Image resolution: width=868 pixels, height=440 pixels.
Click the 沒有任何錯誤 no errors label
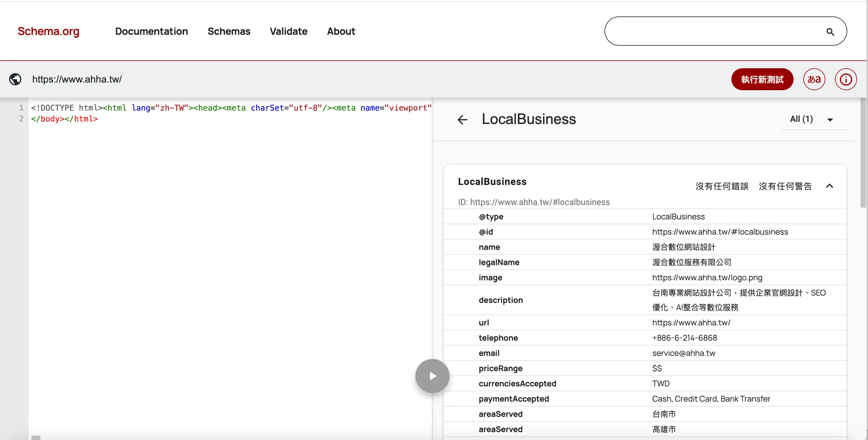[722, 186]
